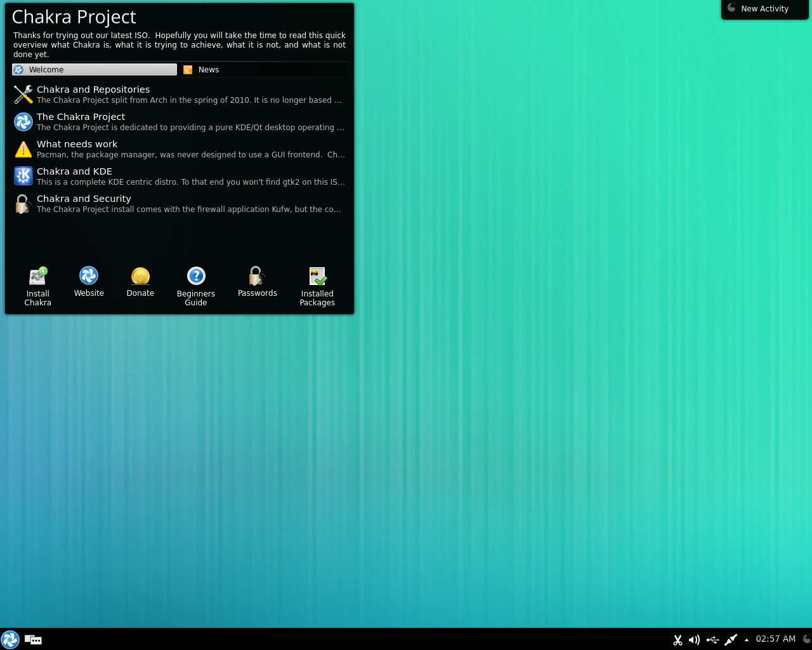Expand hidden system tray icons arrow
The height and width of the screenshot is (650, 812).
(x=747, y=640)
